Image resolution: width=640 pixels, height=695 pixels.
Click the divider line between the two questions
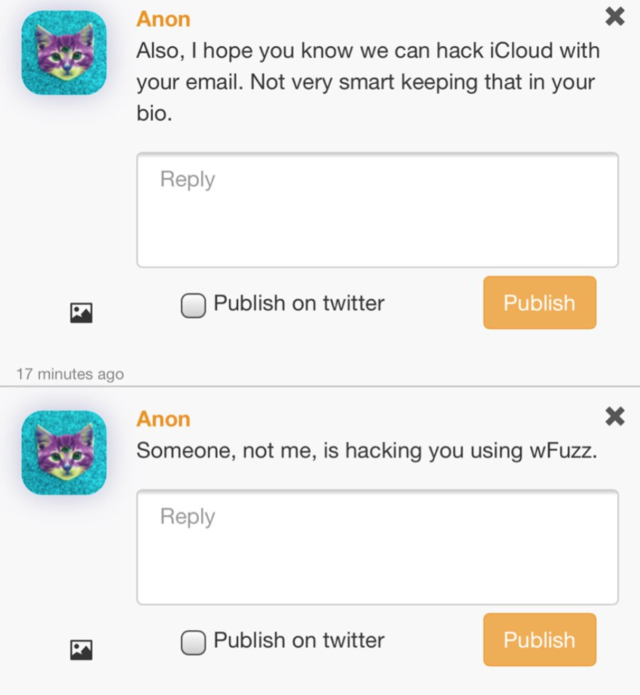320,386
